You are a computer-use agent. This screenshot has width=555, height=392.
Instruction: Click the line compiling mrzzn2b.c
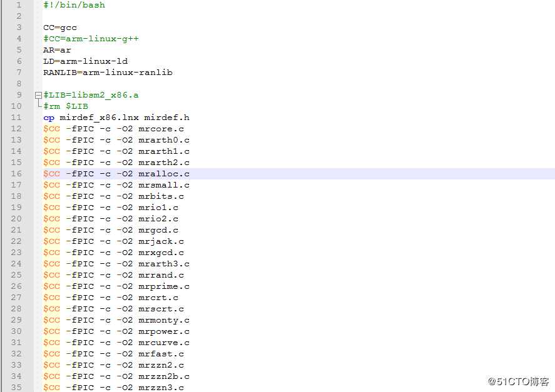coord(116,376)
